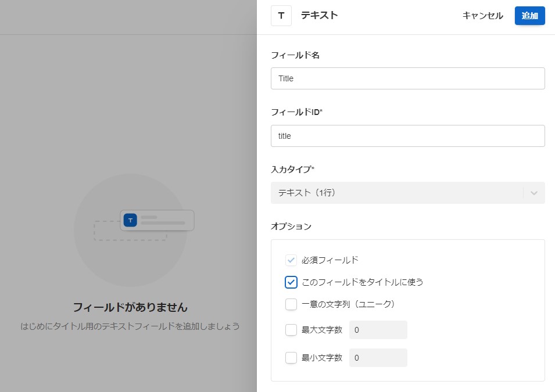
Task: Click the オプション section label
Action: 291,226
